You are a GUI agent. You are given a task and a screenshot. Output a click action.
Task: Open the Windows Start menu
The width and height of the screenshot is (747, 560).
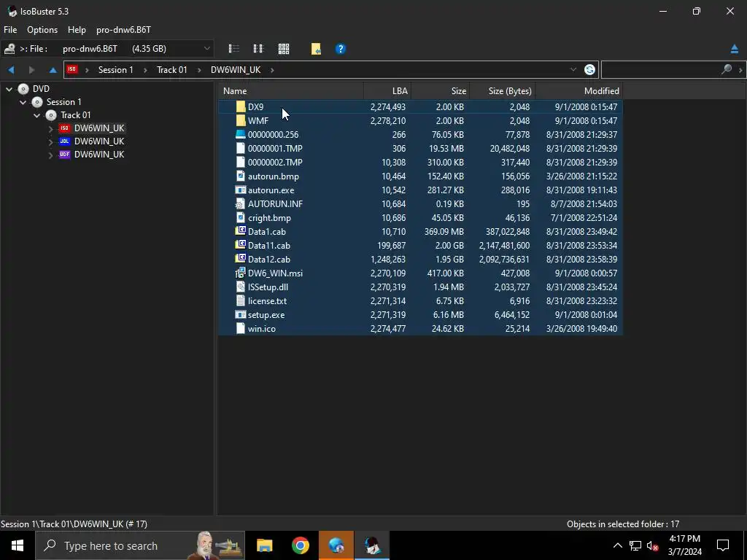tap(18, 545)
